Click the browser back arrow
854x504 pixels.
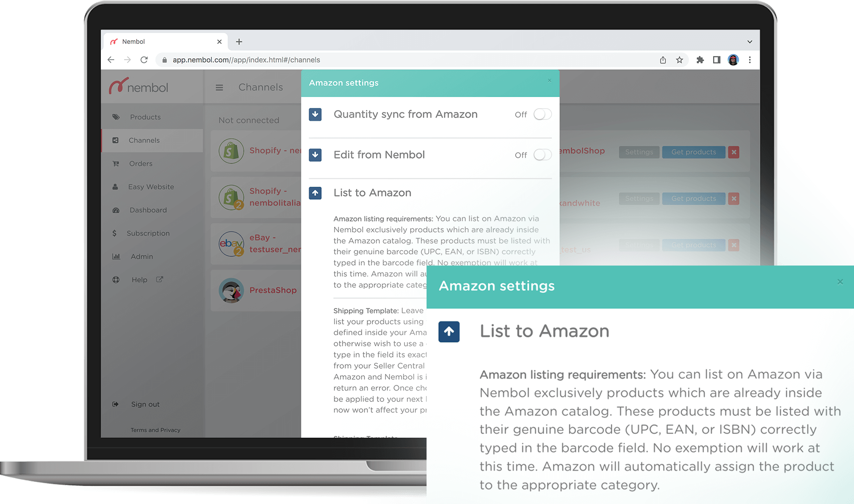(x=111, y=60)
